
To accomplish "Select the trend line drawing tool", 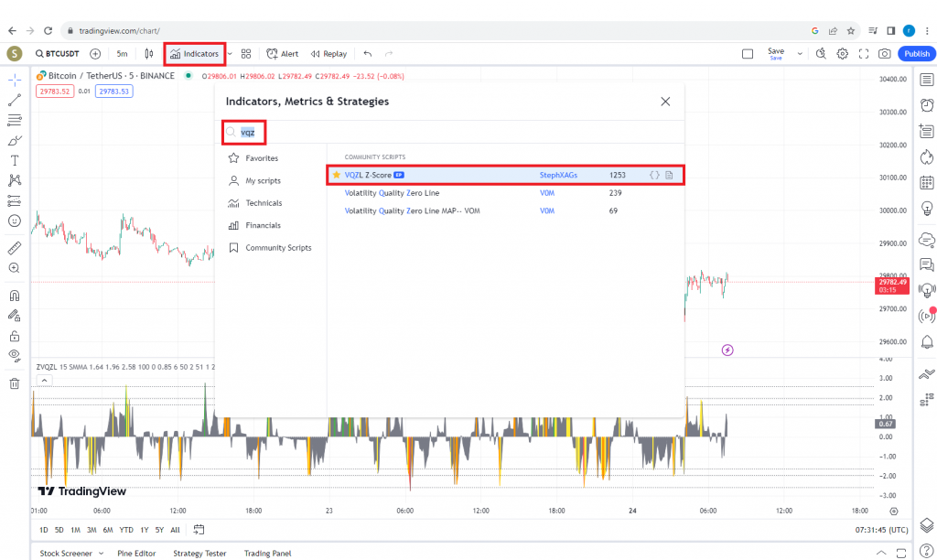I will click(x=15, y=100).
